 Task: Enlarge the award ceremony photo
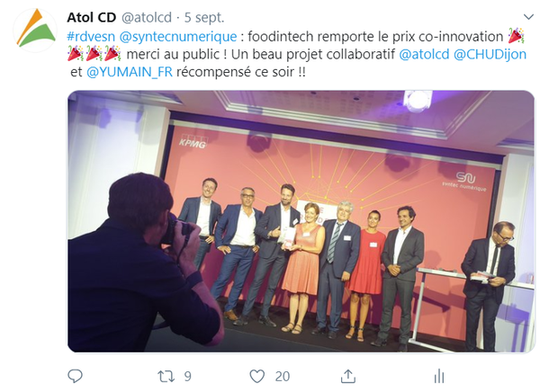pos(301,221)
